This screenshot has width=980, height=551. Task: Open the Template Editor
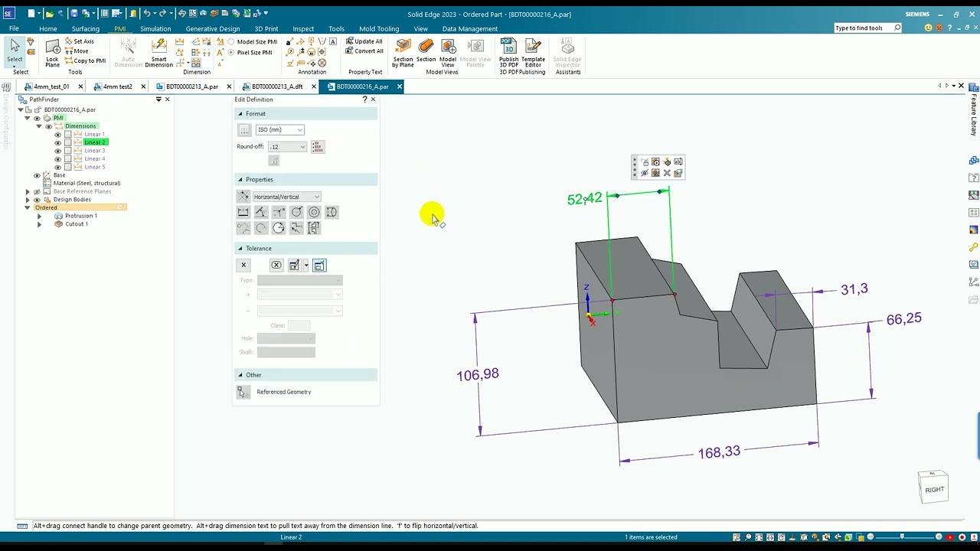[533, 52]
